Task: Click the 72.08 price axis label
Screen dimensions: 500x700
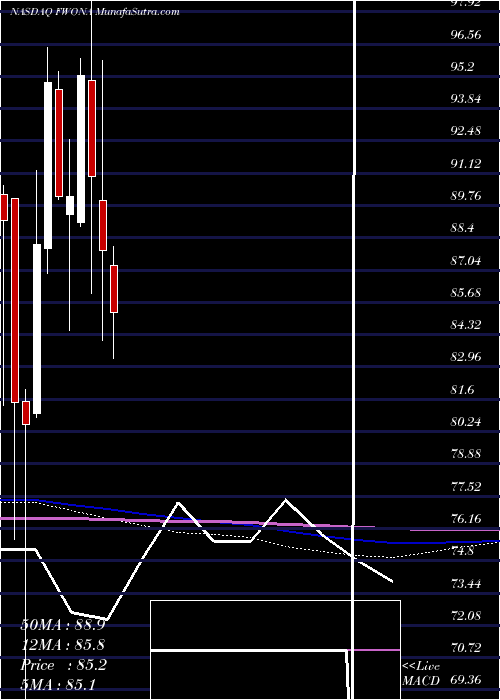Action: (466, 616)
